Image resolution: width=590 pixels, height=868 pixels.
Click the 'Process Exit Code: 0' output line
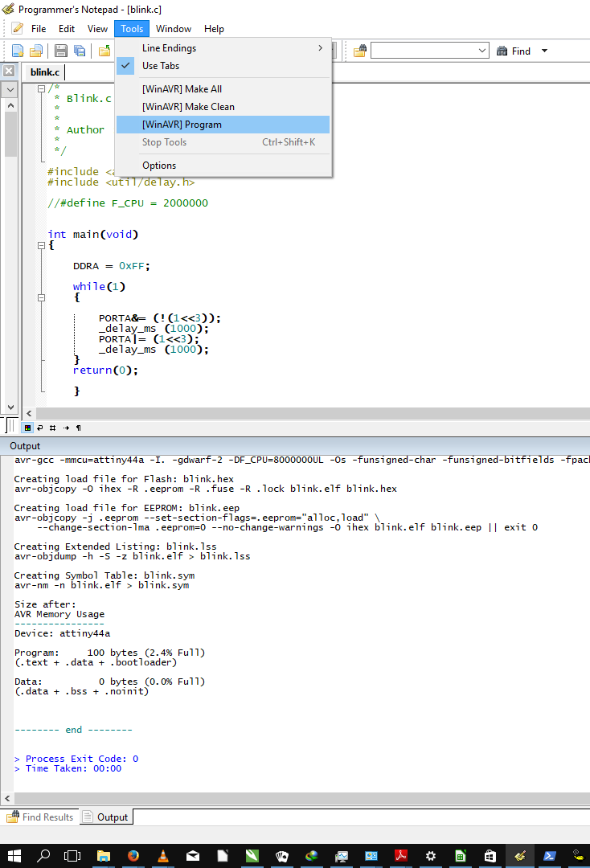point(76,759)
